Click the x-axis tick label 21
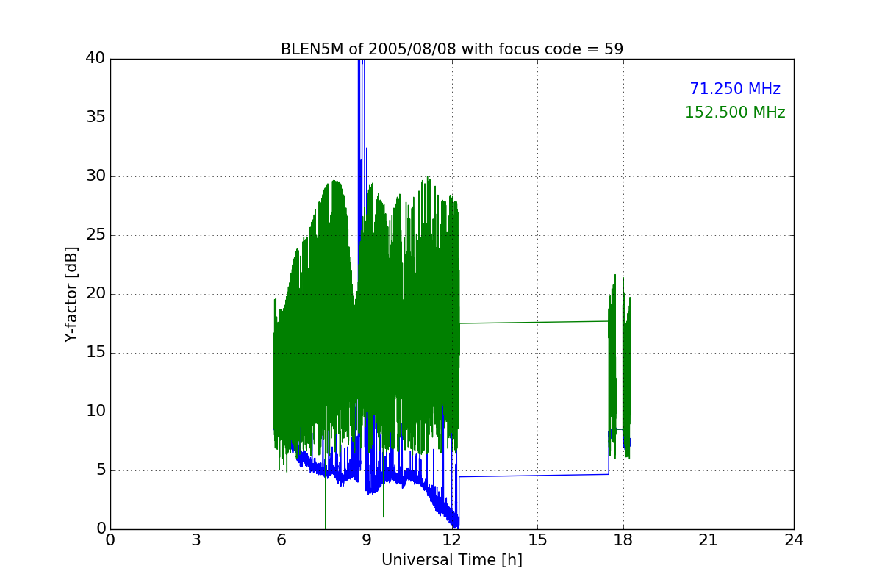The image size is (882, 588). pos(709,539)
